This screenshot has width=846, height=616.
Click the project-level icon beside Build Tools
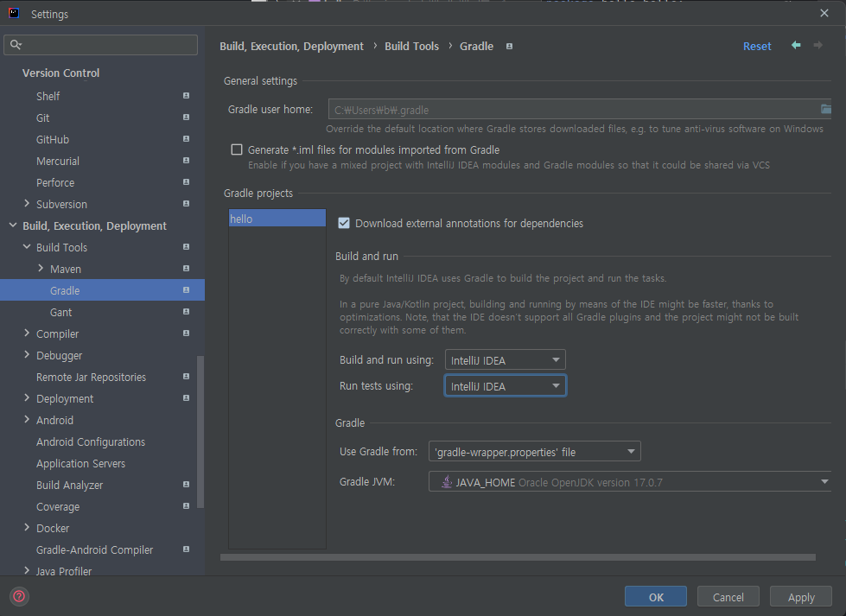coord(186,246)
